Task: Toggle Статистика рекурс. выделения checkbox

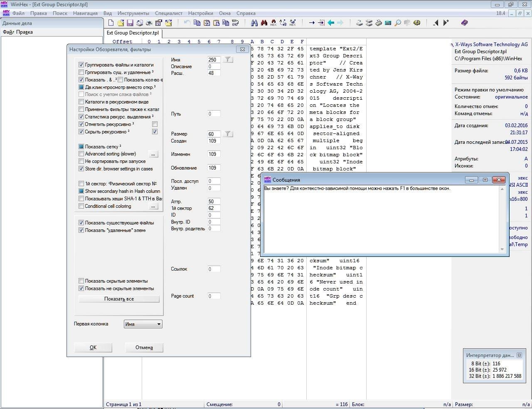Action: point(81,117)
